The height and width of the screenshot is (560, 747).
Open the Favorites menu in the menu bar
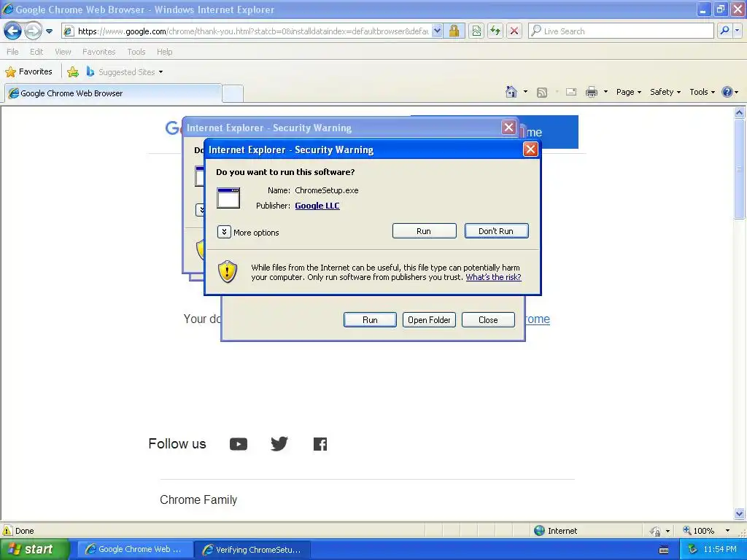[98, 52]
